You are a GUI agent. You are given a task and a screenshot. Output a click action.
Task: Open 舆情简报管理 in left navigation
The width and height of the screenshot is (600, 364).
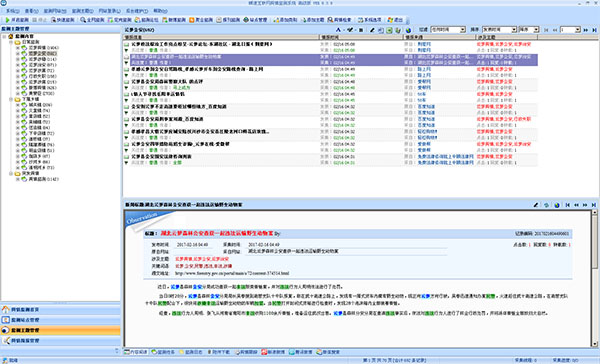click(x=60, y=341)
